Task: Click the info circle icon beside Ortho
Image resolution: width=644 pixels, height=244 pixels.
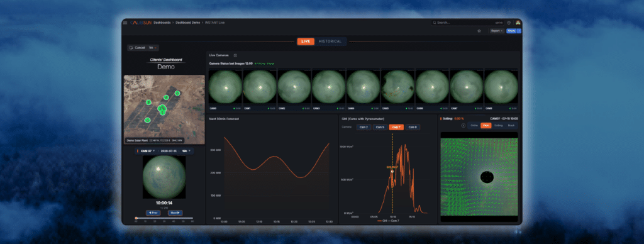Action: pyautogui.click(x=464, y=125)
